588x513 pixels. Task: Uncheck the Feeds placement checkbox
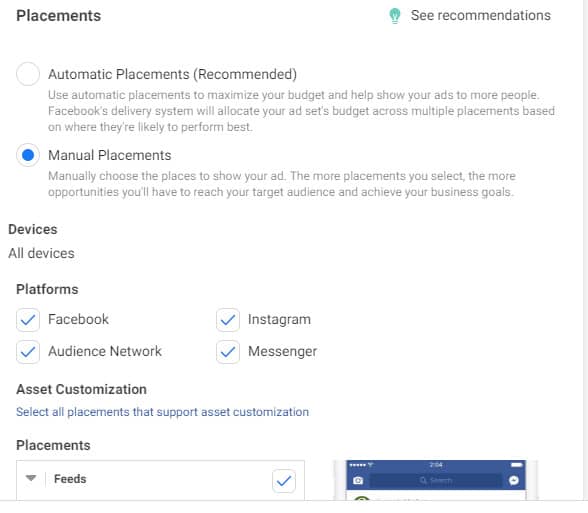284,480
